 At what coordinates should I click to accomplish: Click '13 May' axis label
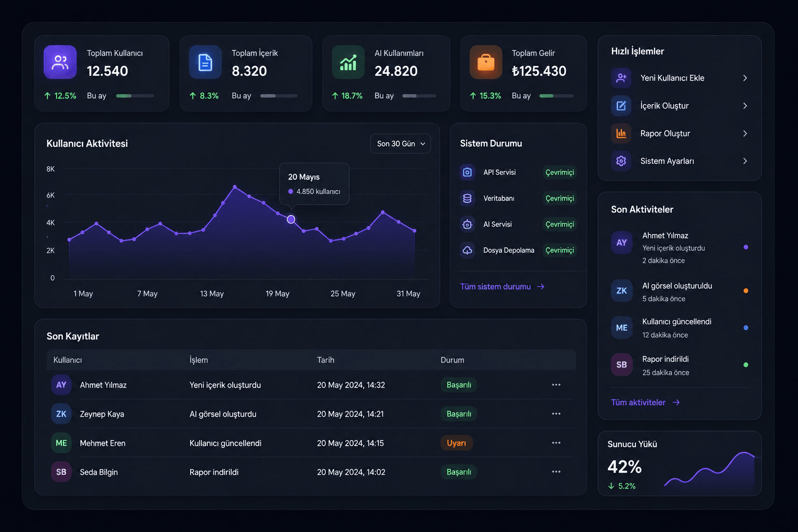click(x=212, y=294)
